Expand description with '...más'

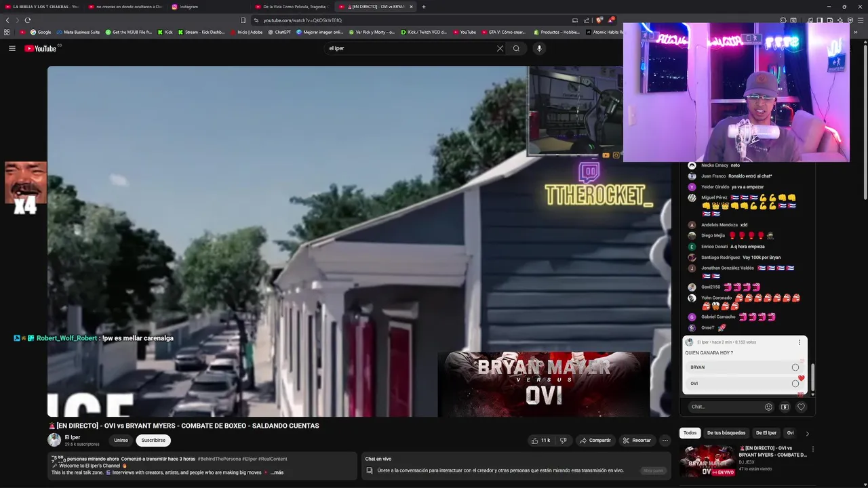[277, 472]
